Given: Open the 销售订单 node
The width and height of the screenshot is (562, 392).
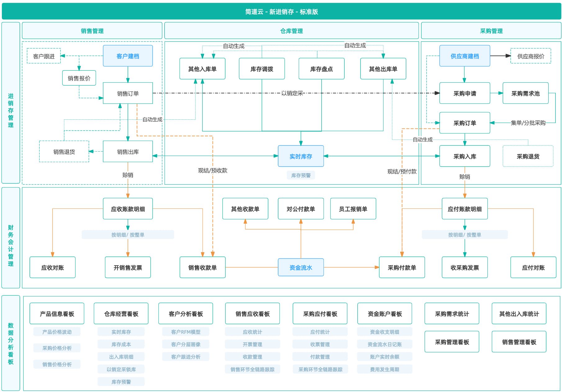Looking at the screenshot, I should 128,93.
